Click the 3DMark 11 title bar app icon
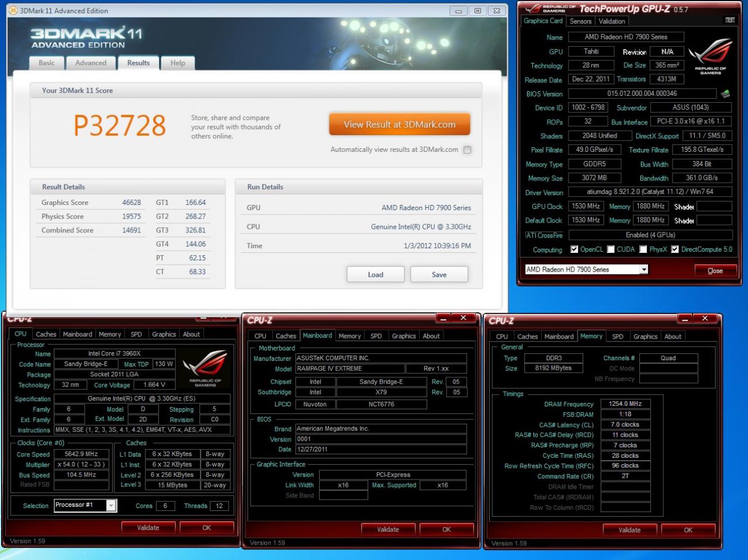Image resolution: width=748 pixels, height=560 pixels. point(13,11)
